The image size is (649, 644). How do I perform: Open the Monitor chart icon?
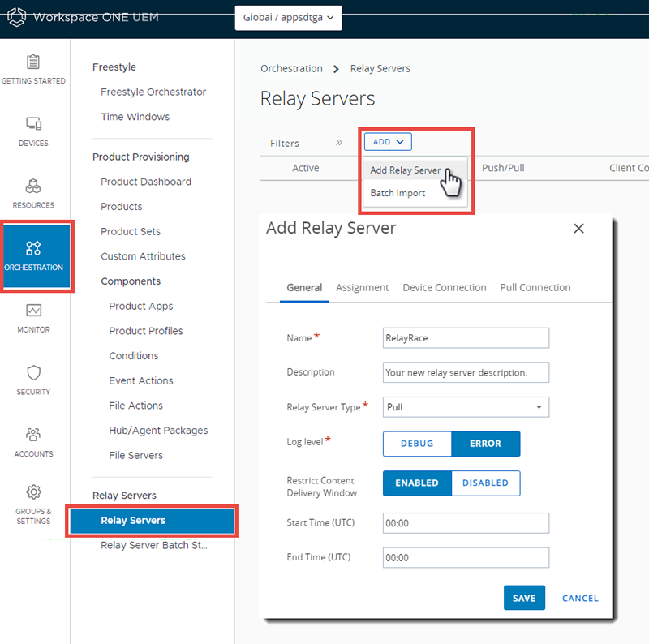pyautogui.click(x=33, y=311)
